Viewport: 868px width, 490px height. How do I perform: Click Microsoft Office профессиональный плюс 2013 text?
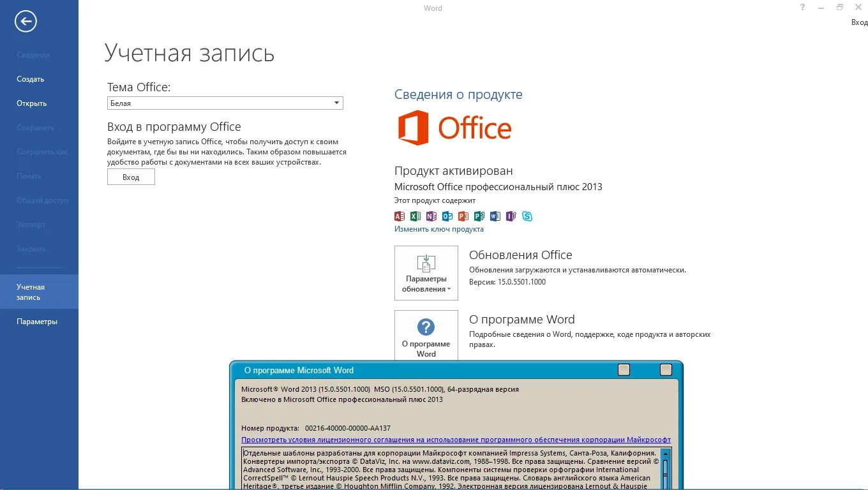(x=498, y=187)
